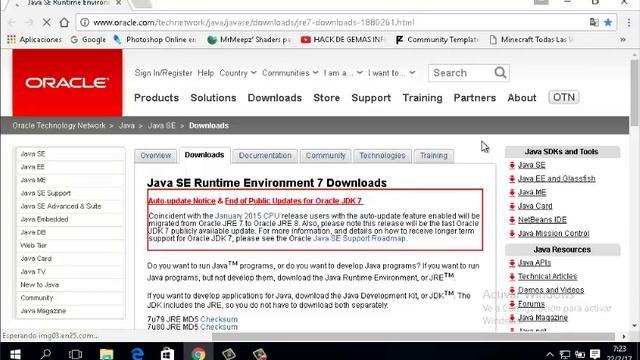
Task: Switch to the Community tab
Action: pos(325,156)
